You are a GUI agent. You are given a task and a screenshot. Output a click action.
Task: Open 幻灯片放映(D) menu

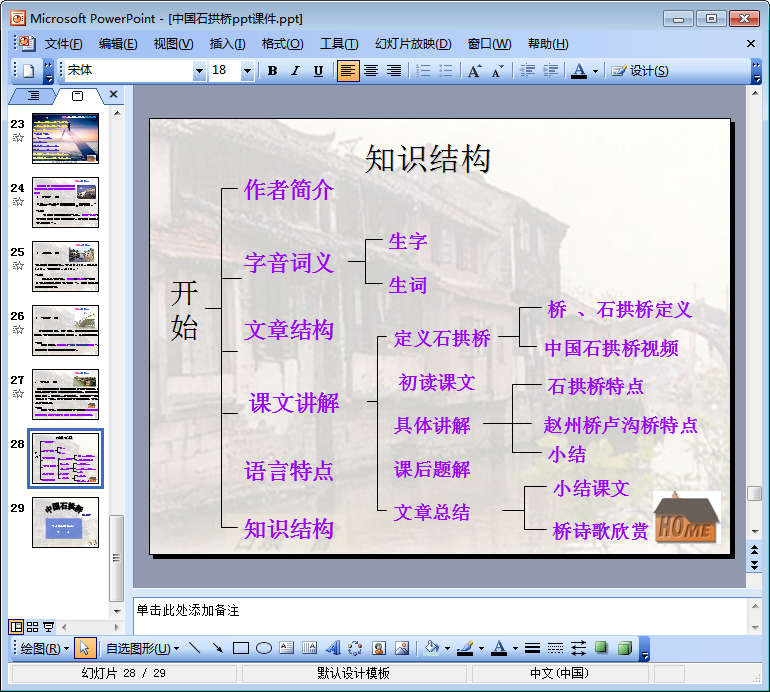coord(413,44)
